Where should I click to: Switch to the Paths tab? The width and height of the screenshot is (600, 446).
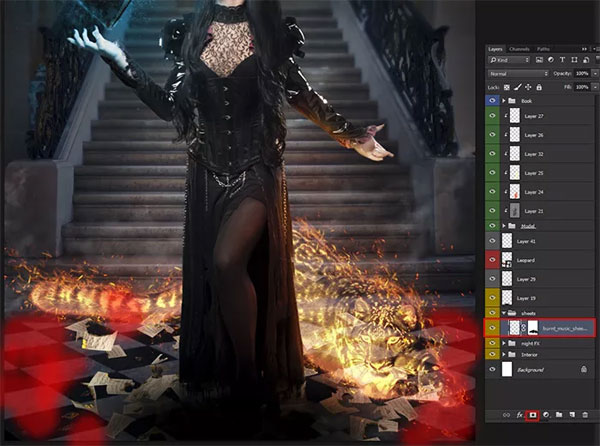[x=543, y=49]
